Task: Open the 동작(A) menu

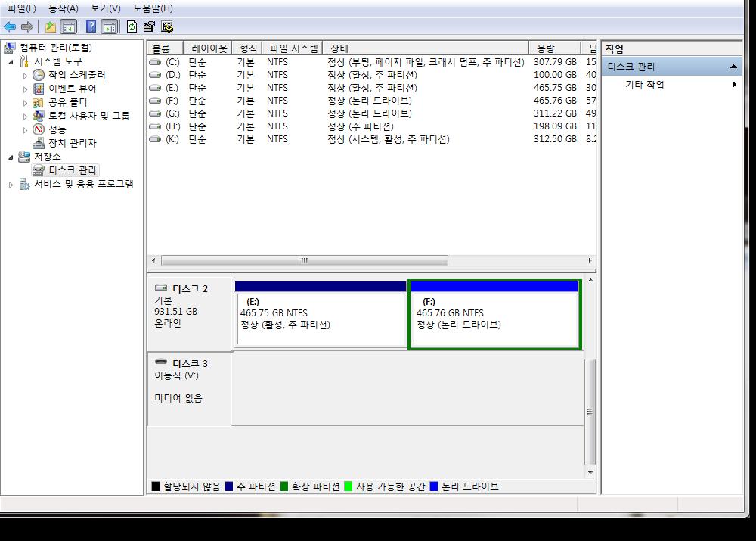Action: (64, 8)
